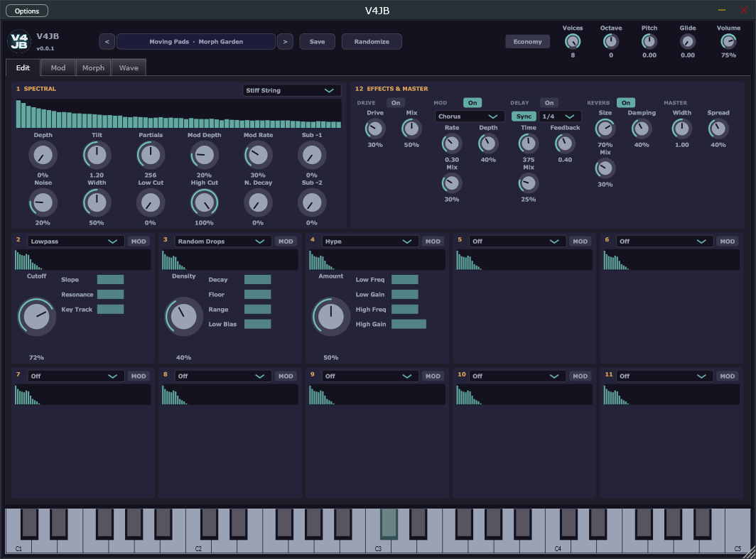Toggle the Drive effect On switch
756x559 pixels.
tap(395, 103)
